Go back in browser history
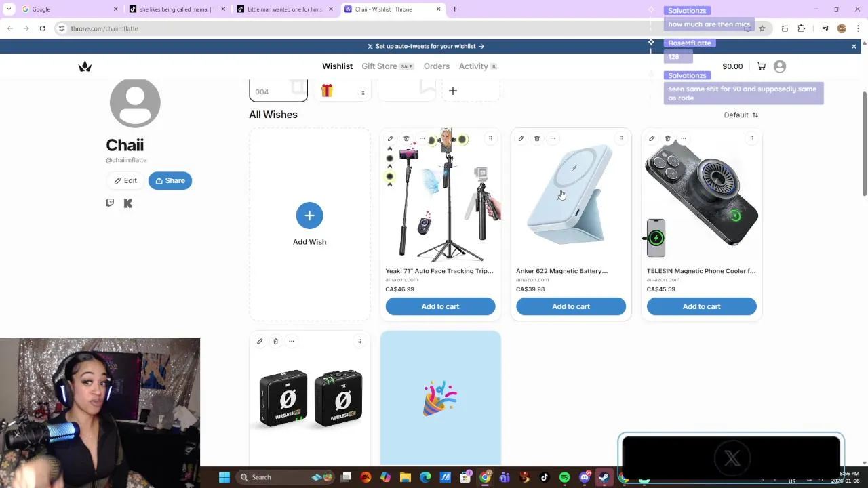The image size is (868, 488). point(10,28)
